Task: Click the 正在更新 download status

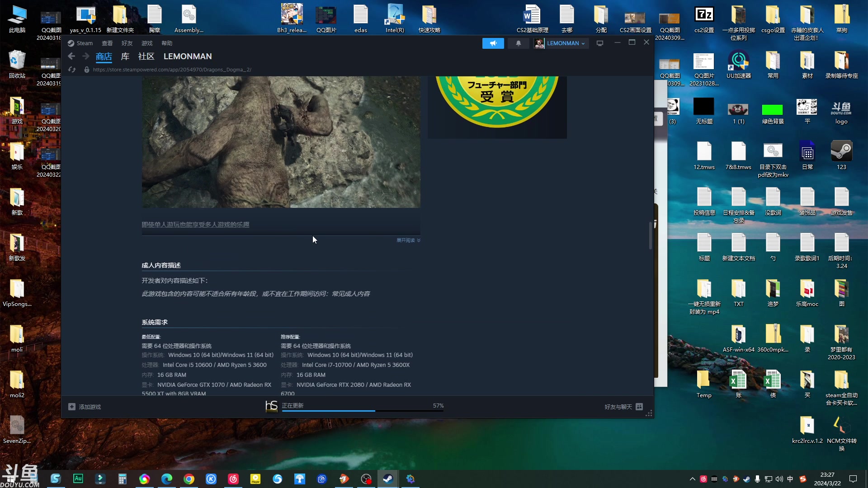Action: 292,405
